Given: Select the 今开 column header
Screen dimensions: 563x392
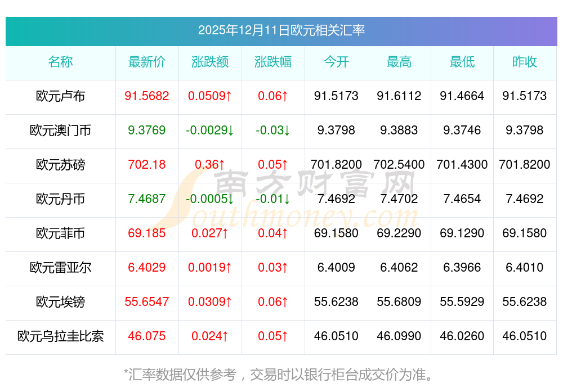Looking at the screenshot, I should coord(336,62).
